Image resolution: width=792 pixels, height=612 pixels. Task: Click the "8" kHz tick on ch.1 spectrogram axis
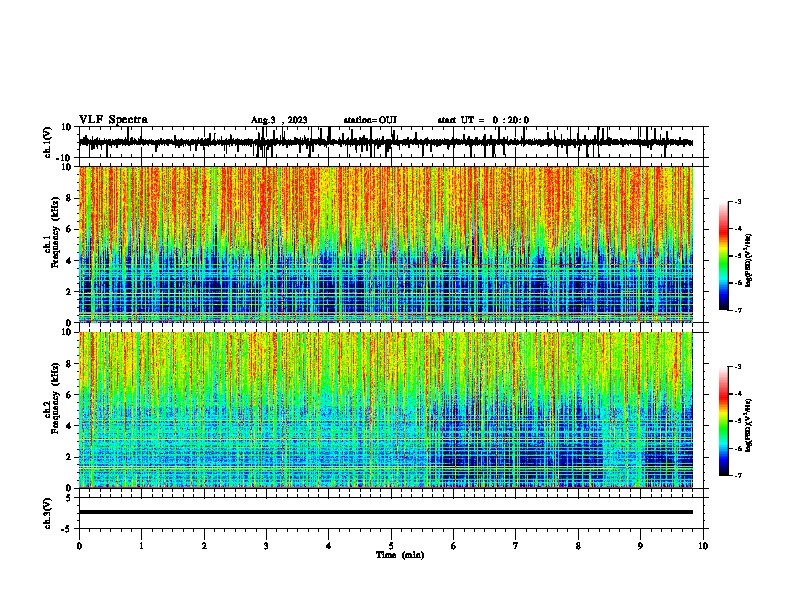tap(70, 198)
